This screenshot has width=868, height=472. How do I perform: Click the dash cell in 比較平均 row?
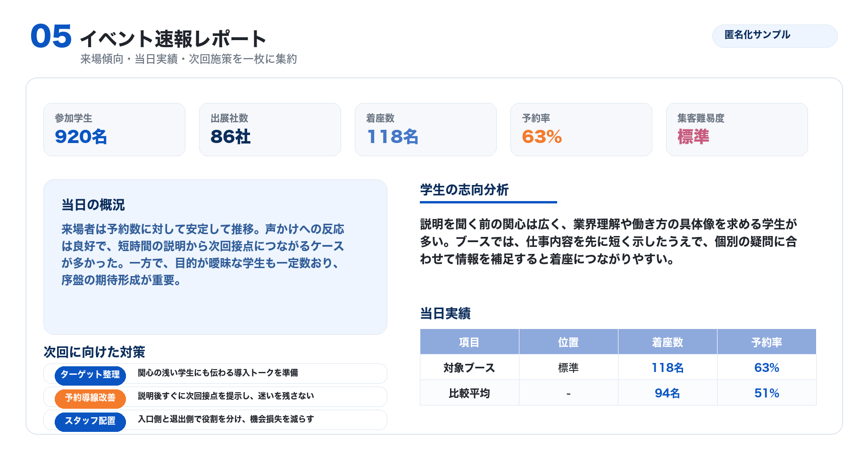point(568,393)
